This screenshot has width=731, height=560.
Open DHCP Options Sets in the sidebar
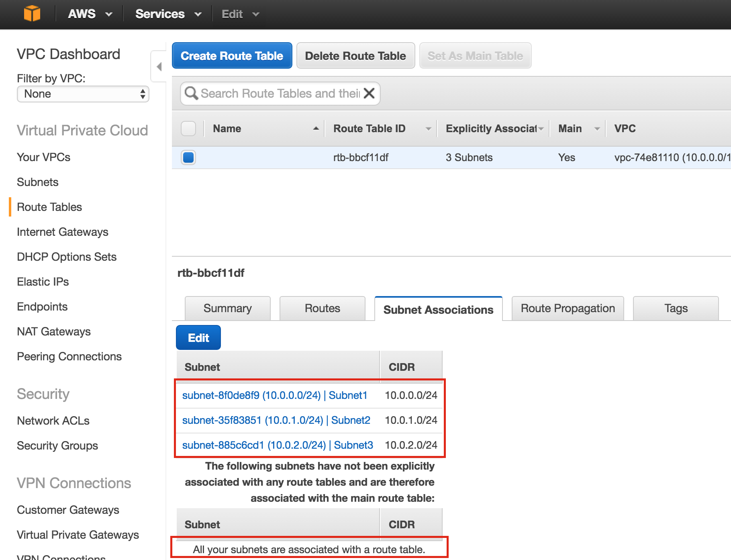coord(67,257)
